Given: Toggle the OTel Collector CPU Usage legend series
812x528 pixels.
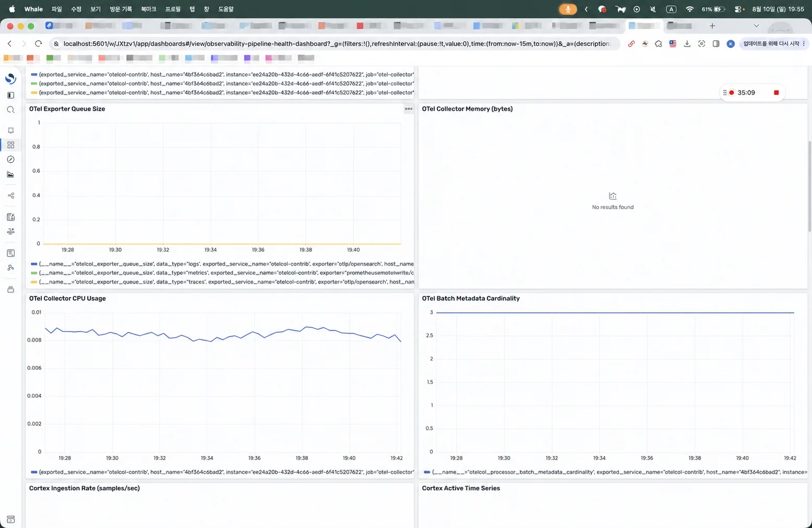Looking at the screenshot, I should tap(222, 472).
